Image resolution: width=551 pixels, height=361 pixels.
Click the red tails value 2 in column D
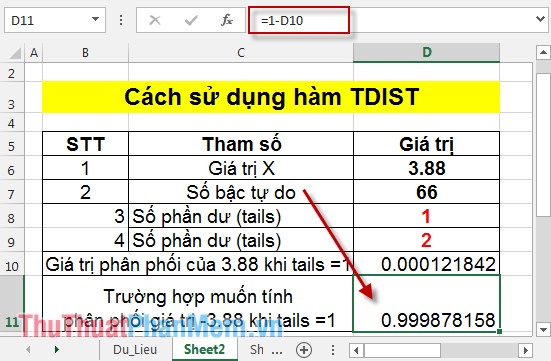[426, 240]
